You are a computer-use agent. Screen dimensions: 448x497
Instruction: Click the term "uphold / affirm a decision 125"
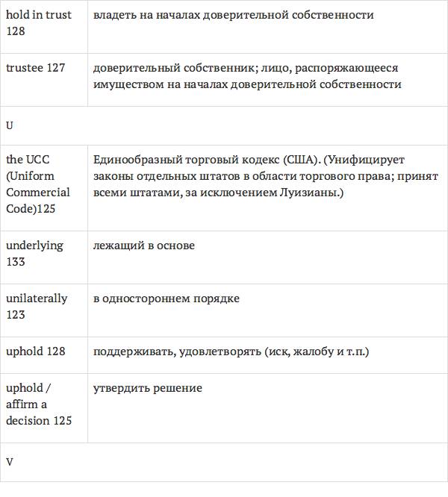(x=39, y=404)
